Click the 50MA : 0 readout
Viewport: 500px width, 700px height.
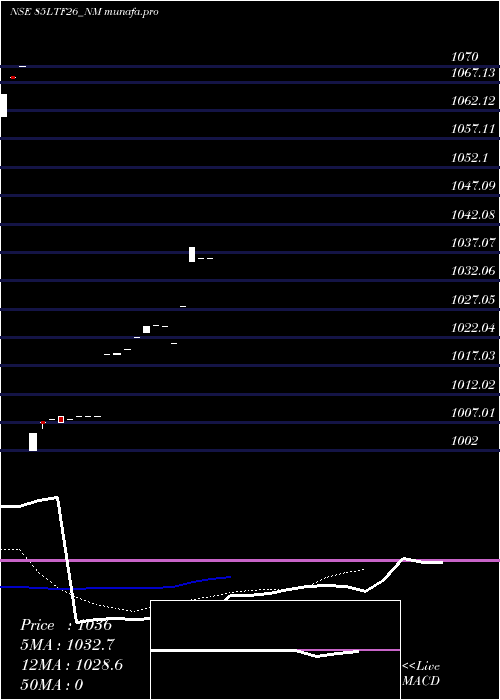tap(52, 685)
